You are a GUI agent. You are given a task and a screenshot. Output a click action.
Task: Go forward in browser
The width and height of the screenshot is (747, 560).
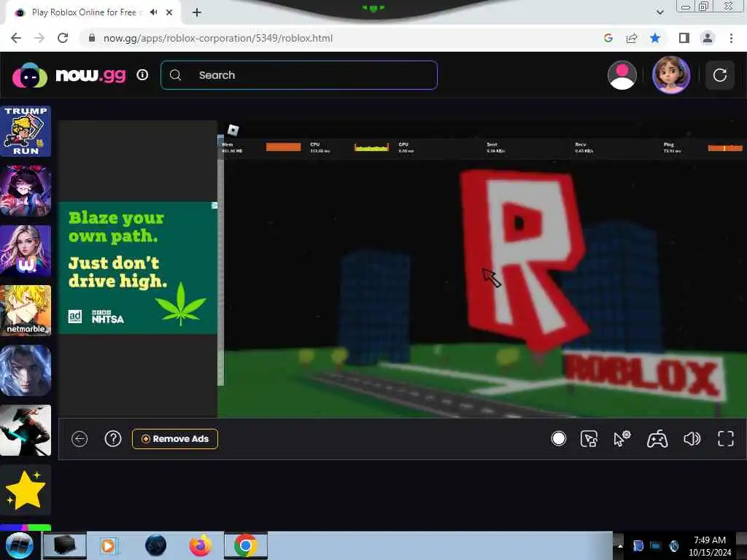(x=39, y=38)
